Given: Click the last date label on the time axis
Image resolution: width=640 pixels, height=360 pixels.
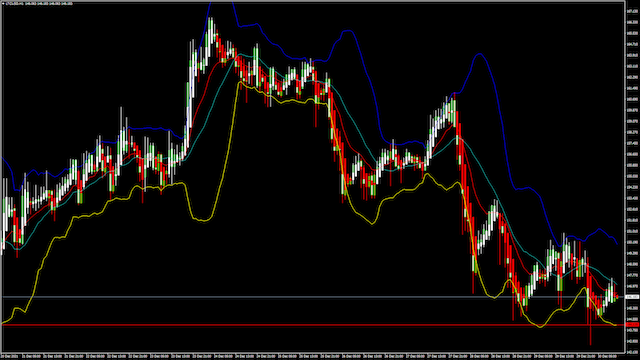Looking at the screenshot, I should click(x=607, y=356).
